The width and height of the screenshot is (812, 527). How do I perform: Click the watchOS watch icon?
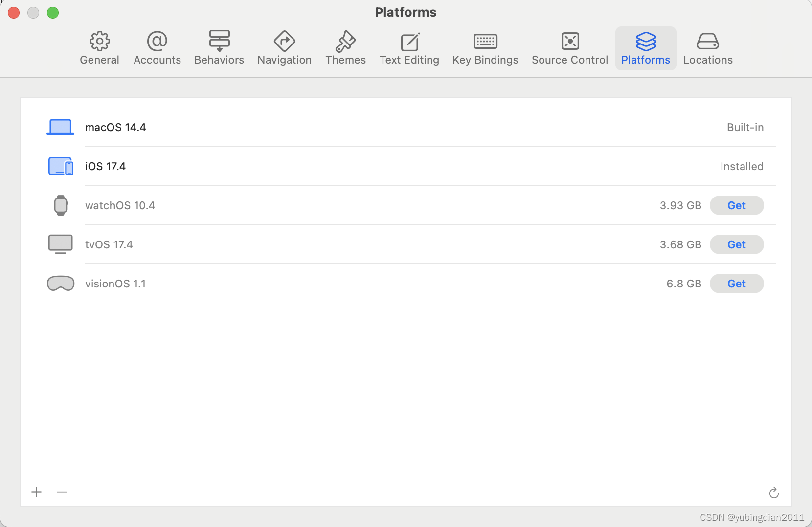[61, 205]
